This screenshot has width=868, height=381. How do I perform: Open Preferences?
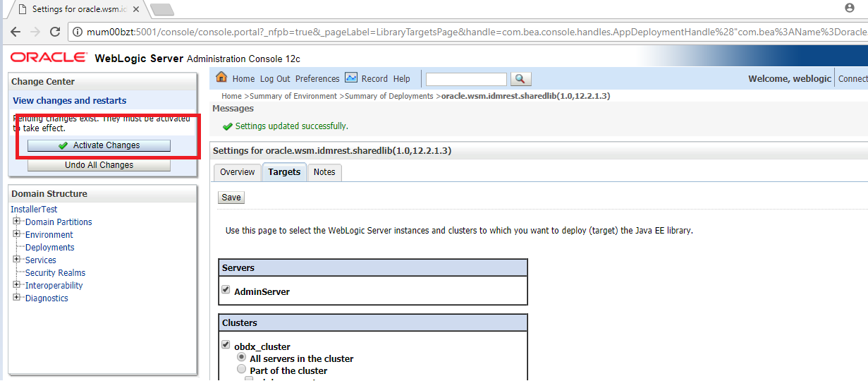pyautogui.click(x=317, y=79)
